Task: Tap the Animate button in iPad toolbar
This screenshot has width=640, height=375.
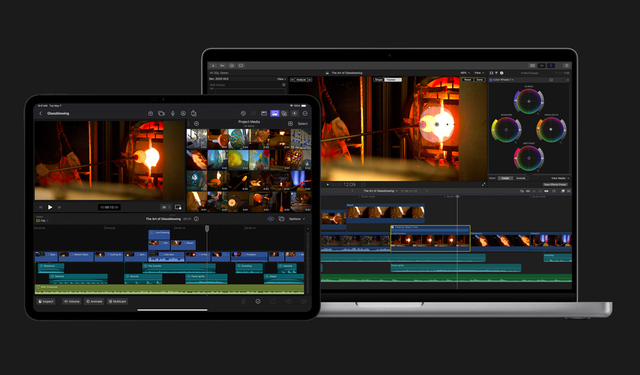Action: pos(94,301)
